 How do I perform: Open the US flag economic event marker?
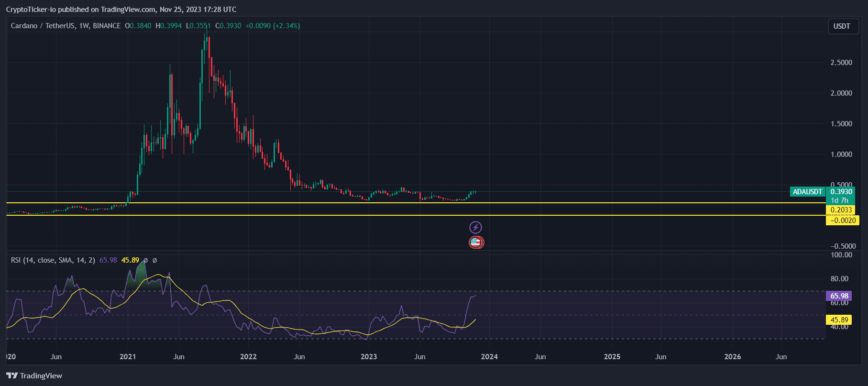[476, 243]
